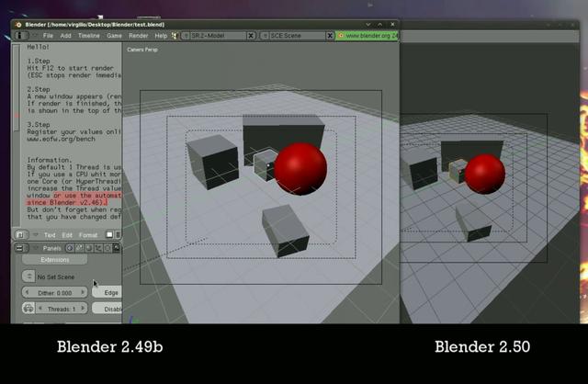Viewport: 588px width, 384px height.
Task: Switch to the Editing context icon
Action: tap(107, 248)
